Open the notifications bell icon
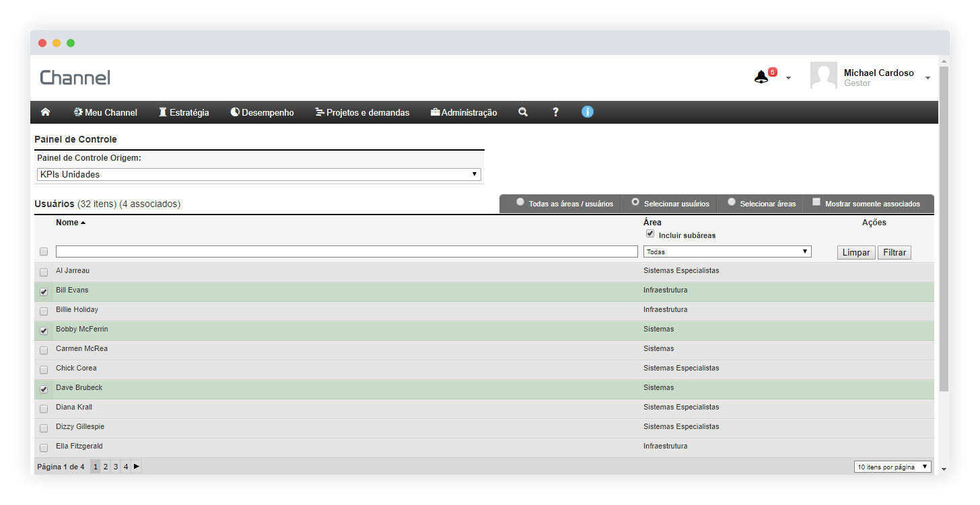The width and height of the screenshot is (980, 505). [761, 77]
